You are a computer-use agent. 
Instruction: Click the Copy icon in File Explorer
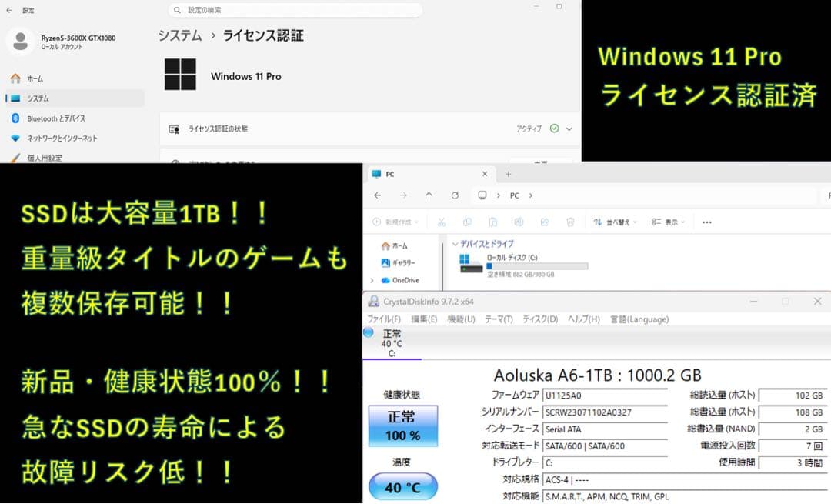pos(468,222)
